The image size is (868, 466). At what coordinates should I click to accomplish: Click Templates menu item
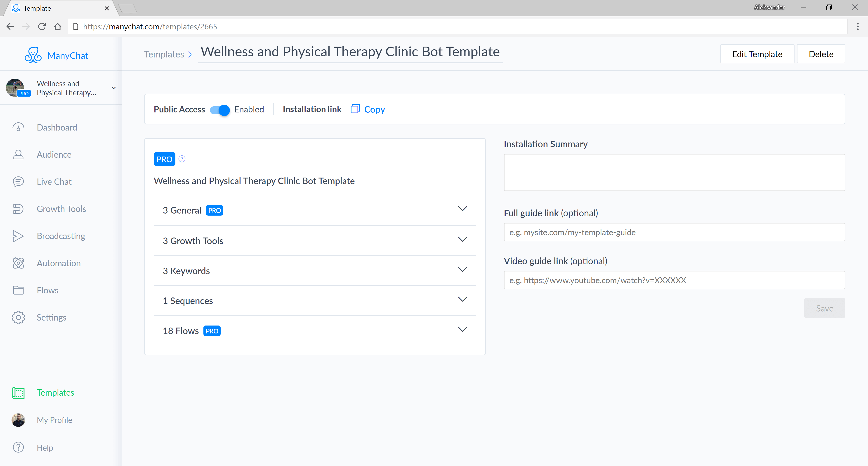click(x=56, y=392)
